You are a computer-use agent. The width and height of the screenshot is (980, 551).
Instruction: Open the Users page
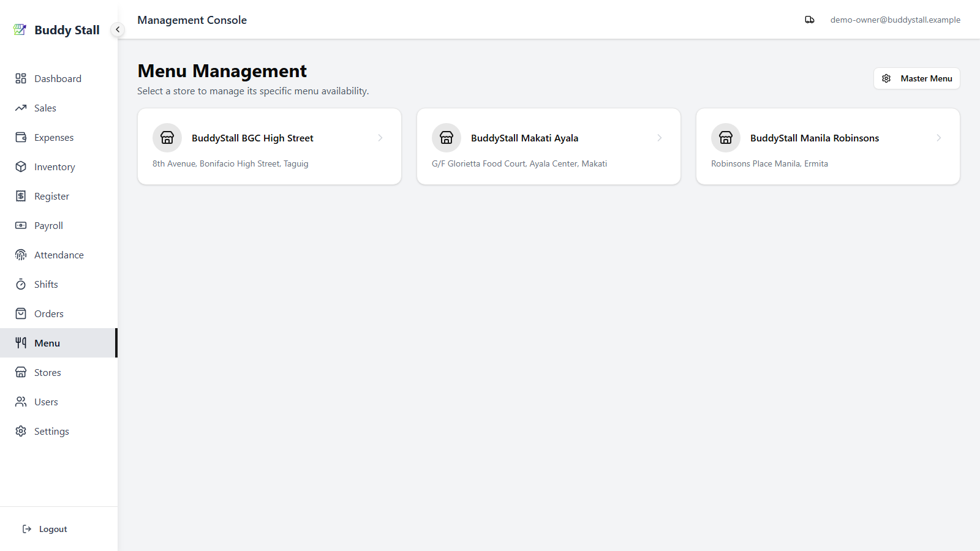coord(58,402)
